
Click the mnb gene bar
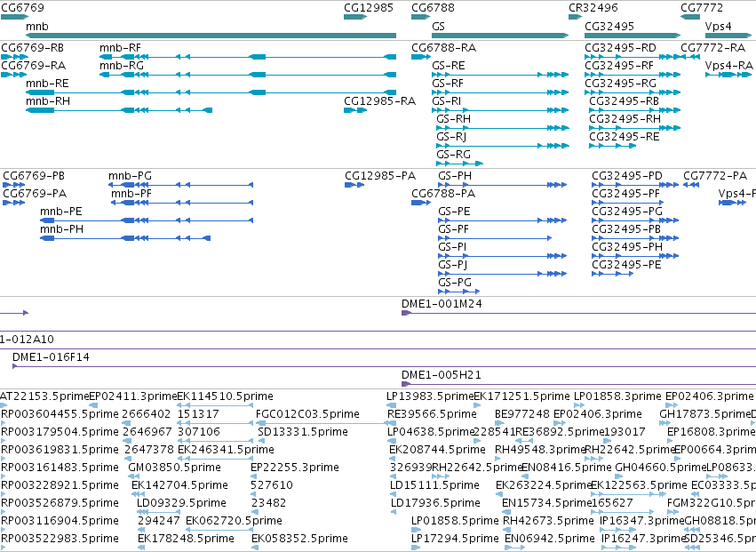211,36
